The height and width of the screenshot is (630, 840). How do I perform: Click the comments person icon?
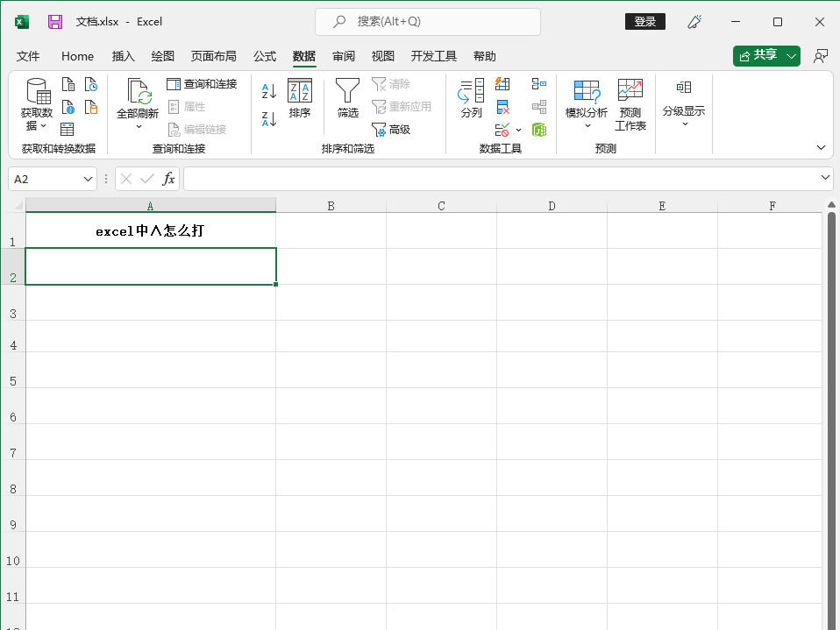(x=820, y=56)
